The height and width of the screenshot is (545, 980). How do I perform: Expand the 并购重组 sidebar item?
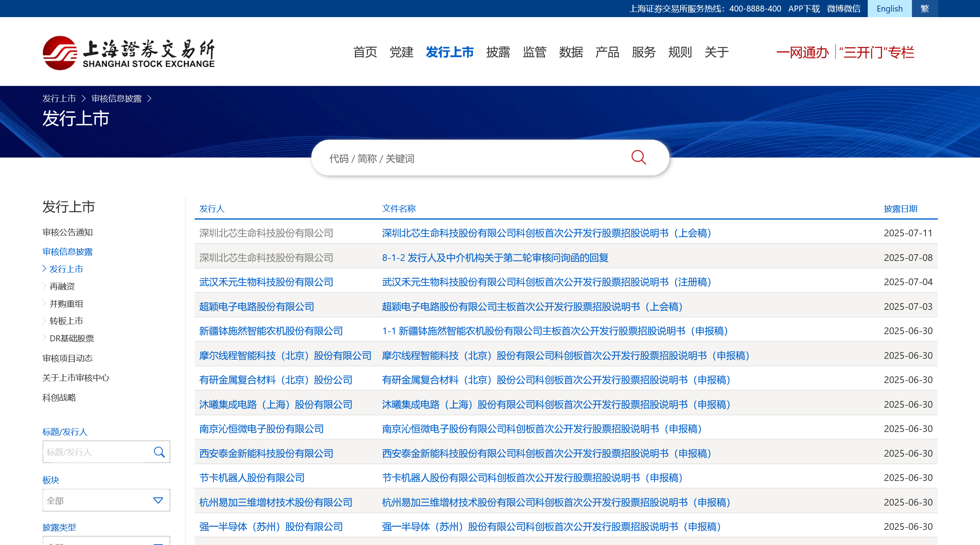coord(66,304)
